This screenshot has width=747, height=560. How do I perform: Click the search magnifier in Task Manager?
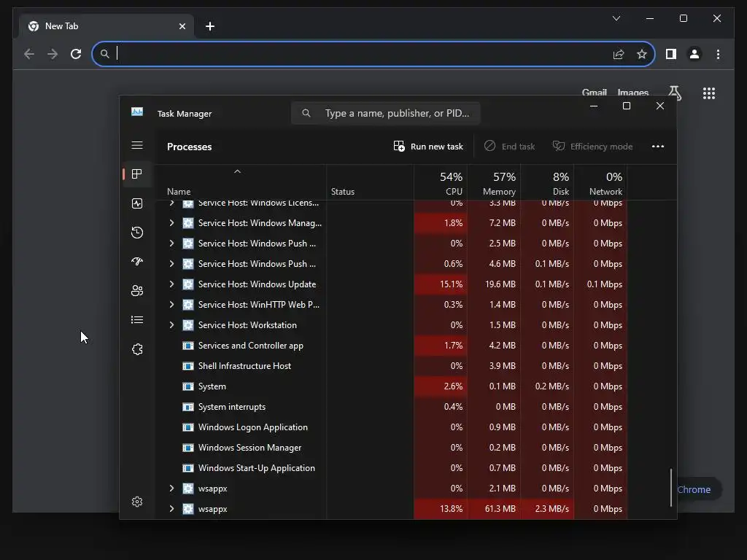tap(306, 113)
